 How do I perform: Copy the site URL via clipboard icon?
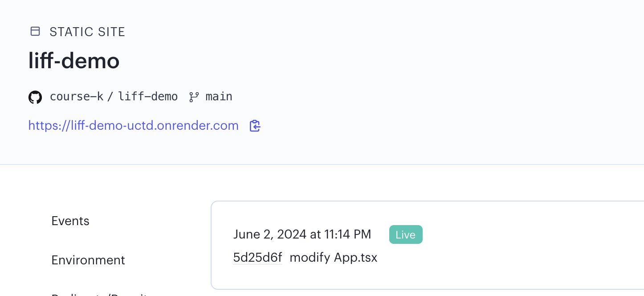point(255,126)
